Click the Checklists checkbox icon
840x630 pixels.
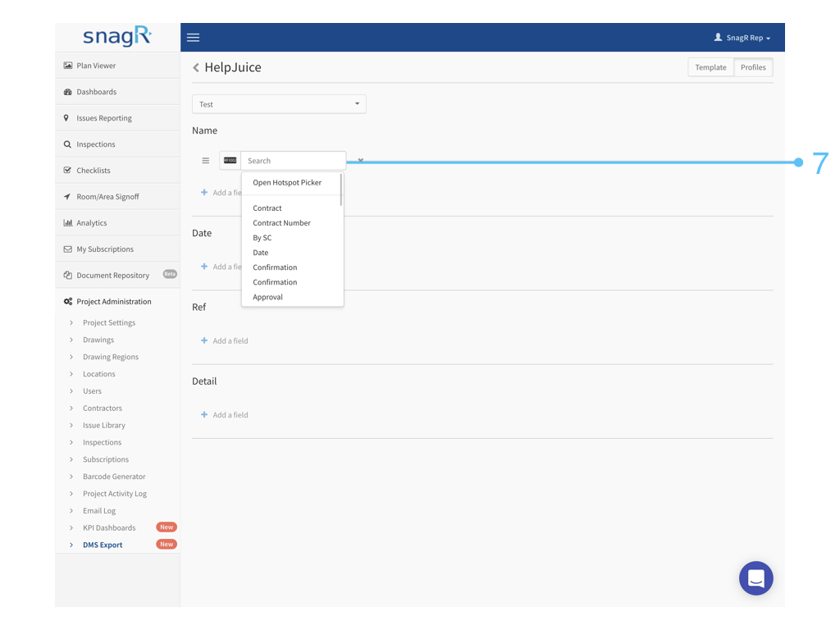(x=67, y=171)
